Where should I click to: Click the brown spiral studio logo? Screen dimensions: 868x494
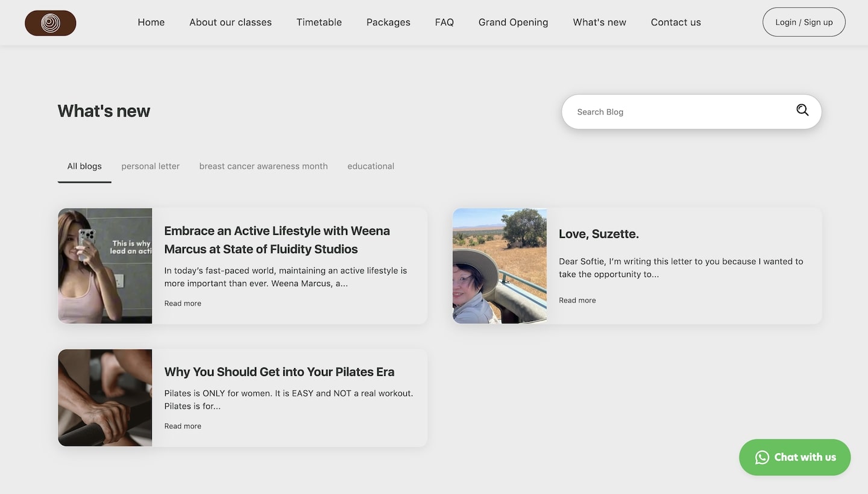point(51,23)
